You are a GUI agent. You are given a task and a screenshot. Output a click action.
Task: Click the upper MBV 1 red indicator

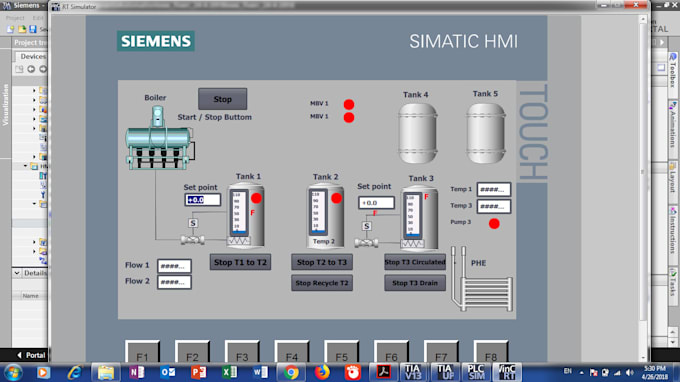pos(349,104)
